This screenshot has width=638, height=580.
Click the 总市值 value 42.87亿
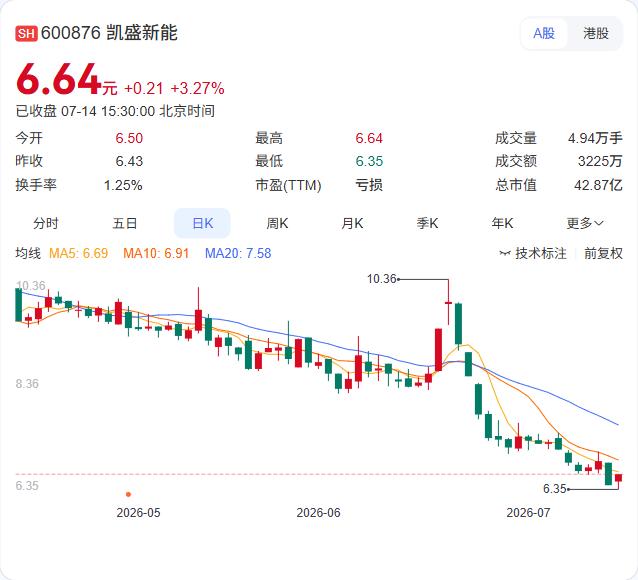click(x=598, y=185)
